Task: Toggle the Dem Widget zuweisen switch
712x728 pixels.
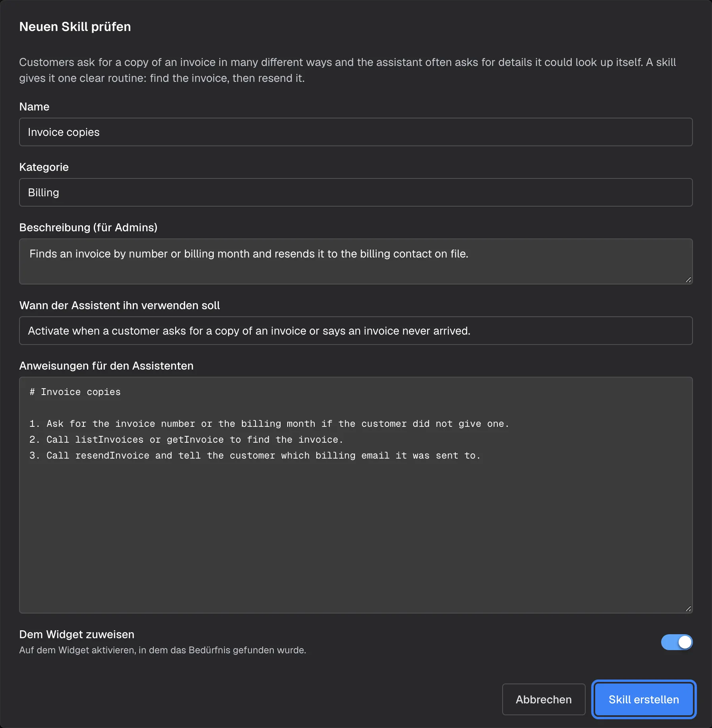Action: [677, 642]
